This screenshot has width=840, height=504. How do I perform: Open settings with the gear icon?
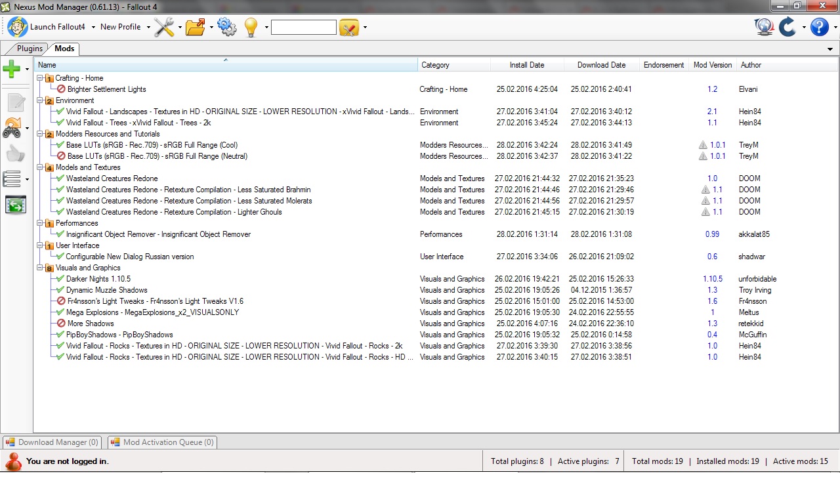(226, 27)
